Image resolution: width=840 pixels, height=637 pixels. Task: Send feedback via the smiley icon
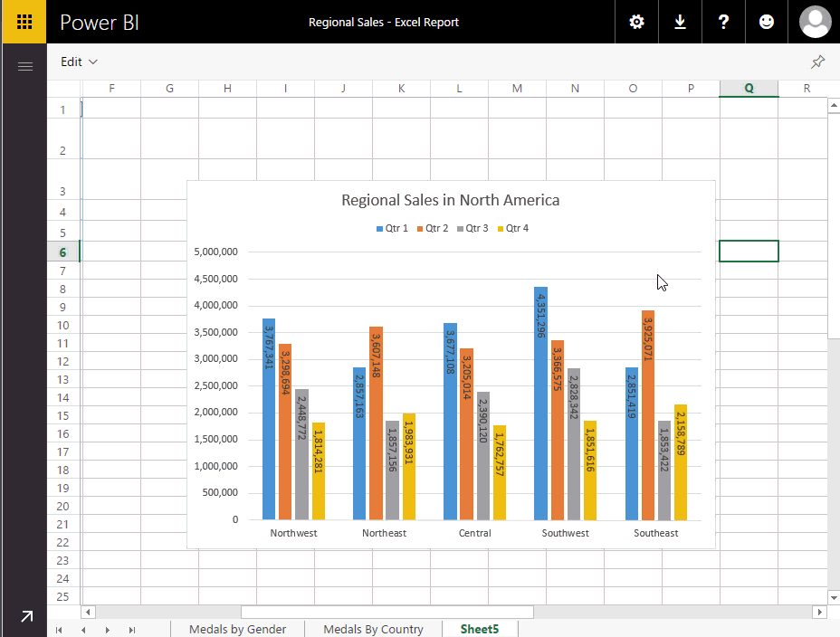point(767,22)
